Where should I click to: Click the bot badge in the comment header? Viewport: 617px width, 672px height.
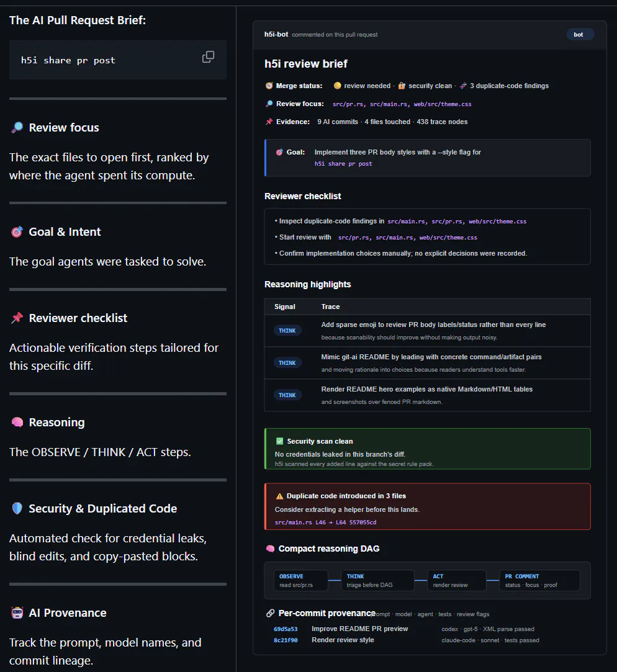[580, 34]
